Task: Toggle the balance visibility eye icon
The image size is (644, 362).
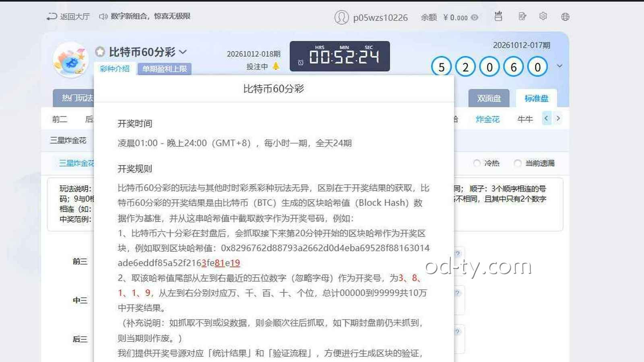Action: [475, 17]
